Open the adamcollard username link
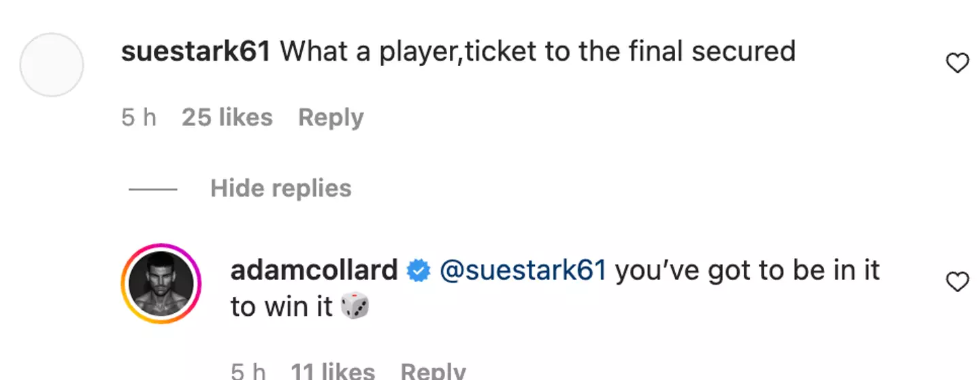Image resolution: width=980 pixels, height=380 pixels. click(x=314, y=271)
